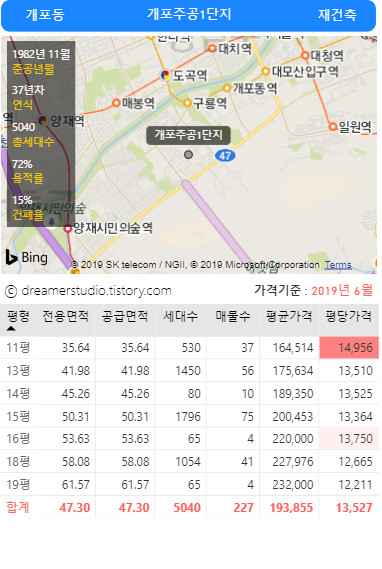Viewport: 382px width, 569px height.
Task: Select the 11평 row label
Action: [18, 348]
